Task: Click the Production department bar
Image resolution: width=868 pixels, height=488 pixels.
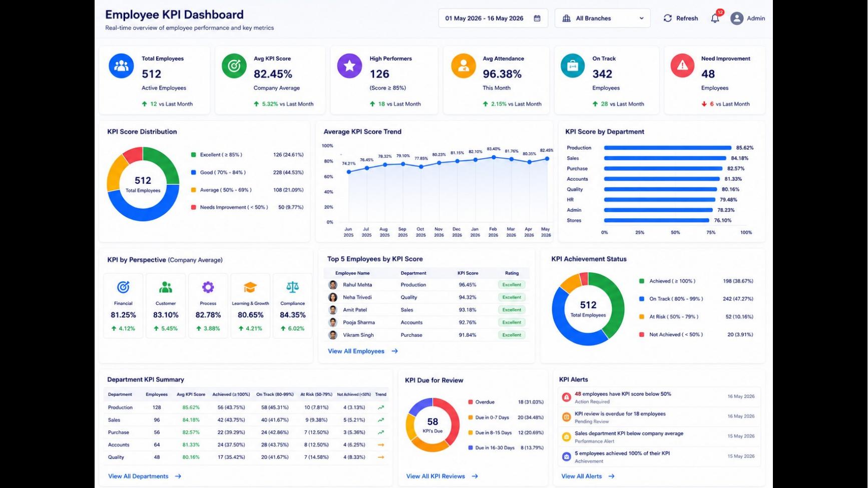Action: click(x=668, y=148)
